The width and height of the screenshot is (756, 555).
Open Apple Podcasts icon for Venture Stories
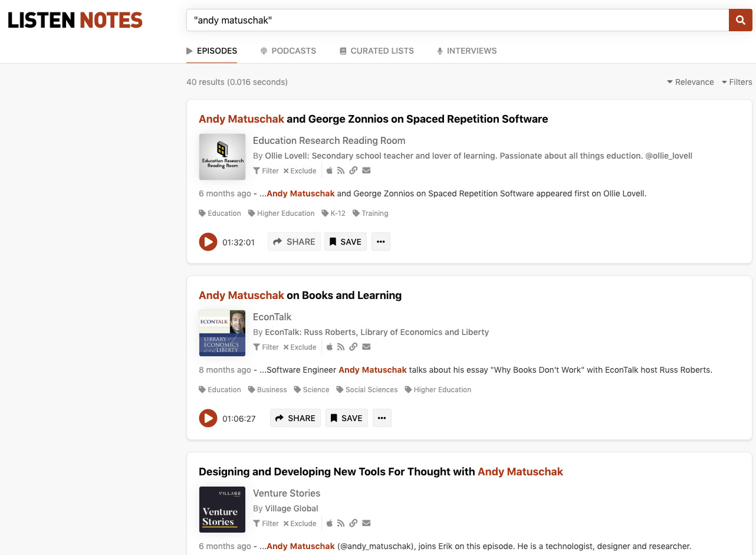tap(330, 523)
